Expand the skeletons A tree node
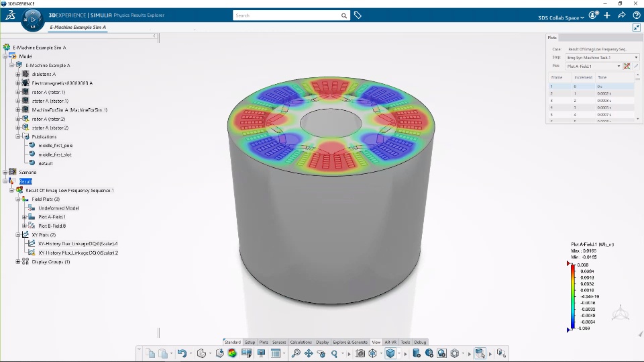The width and height of the screenshot is (644, 362). 18,75
